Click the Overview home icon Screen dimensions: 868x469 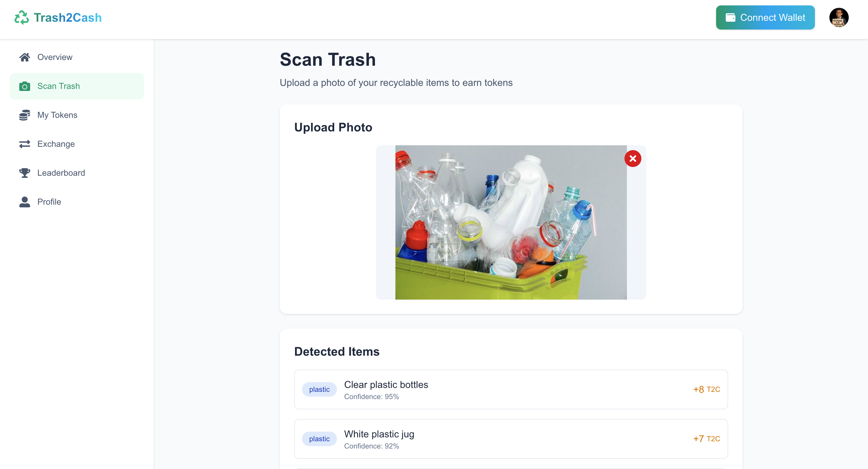point(25,57)
